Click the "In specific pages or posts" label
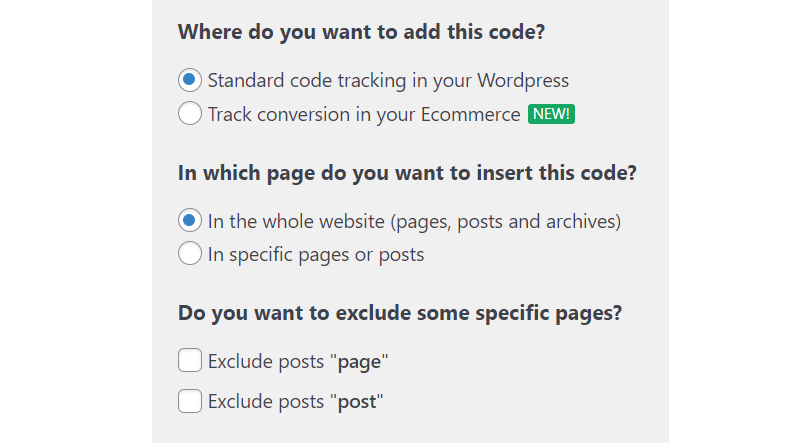This screenshot has height=443, width=804. click(316, 254)
